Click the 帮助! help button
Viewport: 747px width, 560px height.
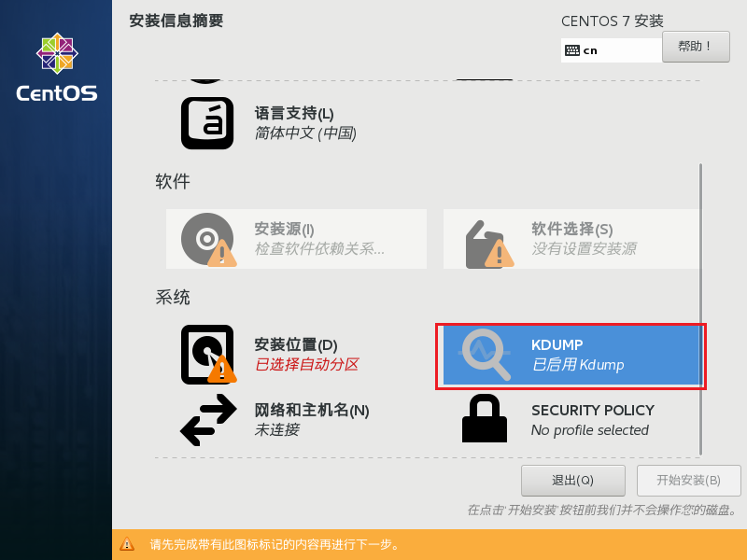point(696,47)
